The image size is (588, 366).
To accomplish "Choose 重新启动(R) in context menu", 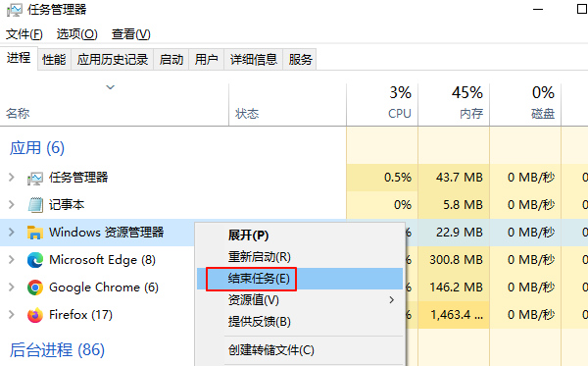I will [300, 257].
